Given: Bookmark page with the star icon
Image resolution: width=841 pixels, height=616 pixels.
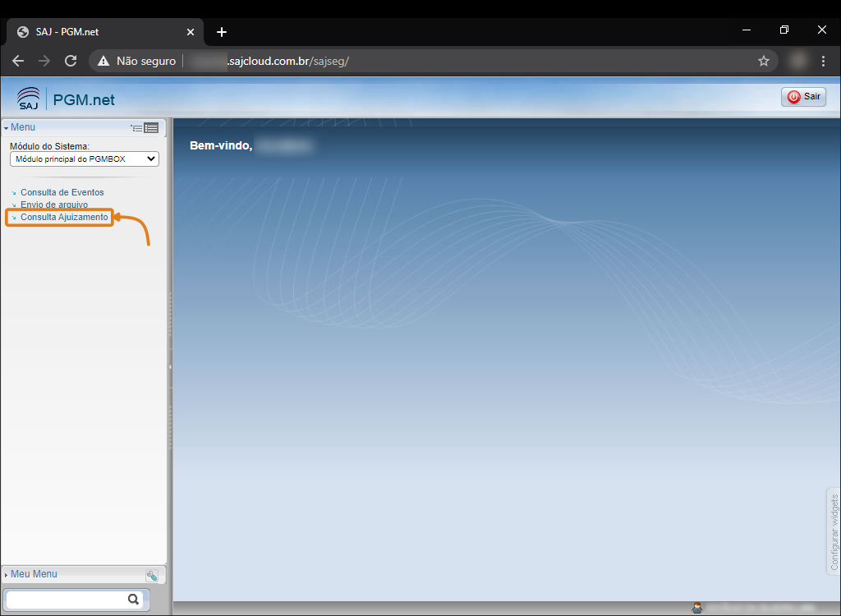Looking at the screenshot, I should [764, 61].
